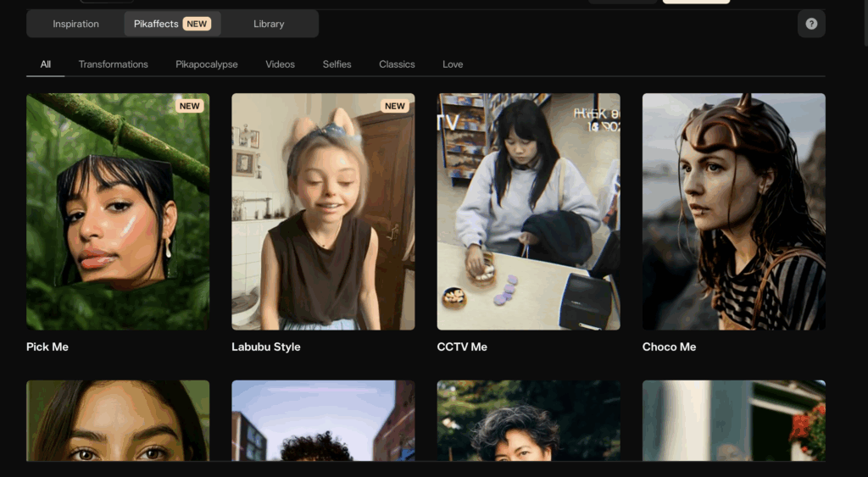868x477 pixels.
Task: Select the Pikaffects tab
Action: click(172, 24)
